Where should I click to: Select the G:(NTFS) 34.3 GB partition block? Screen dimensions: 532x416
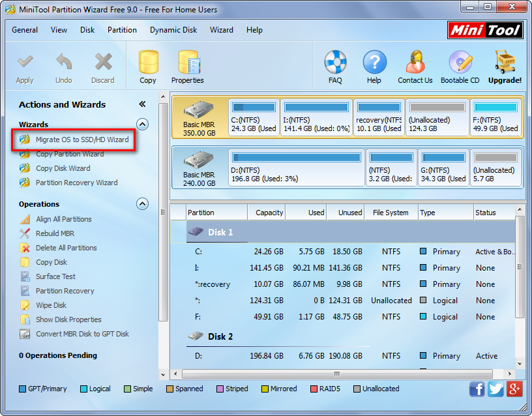click(x=443, y=168)
